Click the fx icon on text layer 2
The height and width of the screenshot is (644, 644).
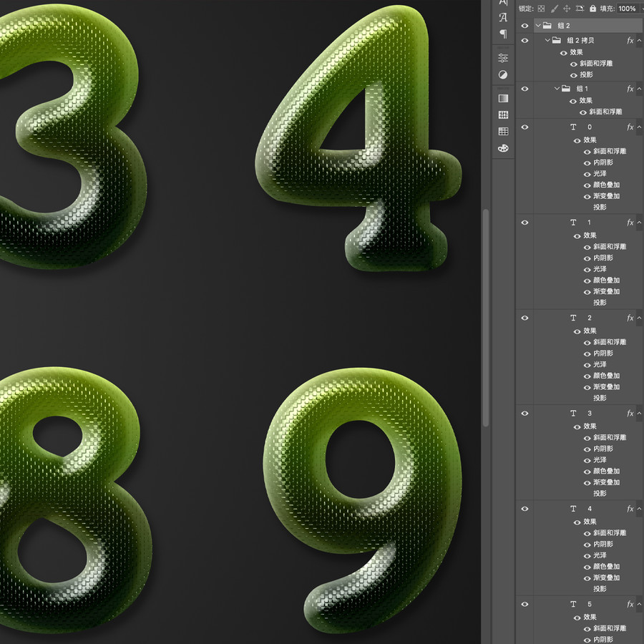(630, 318)
